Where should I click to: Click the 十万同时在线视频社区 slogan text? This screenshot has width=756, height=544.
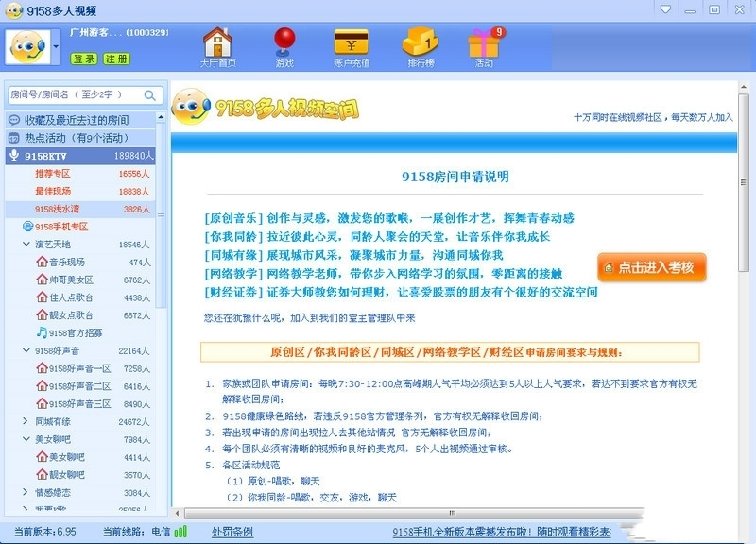click(653, 117)
